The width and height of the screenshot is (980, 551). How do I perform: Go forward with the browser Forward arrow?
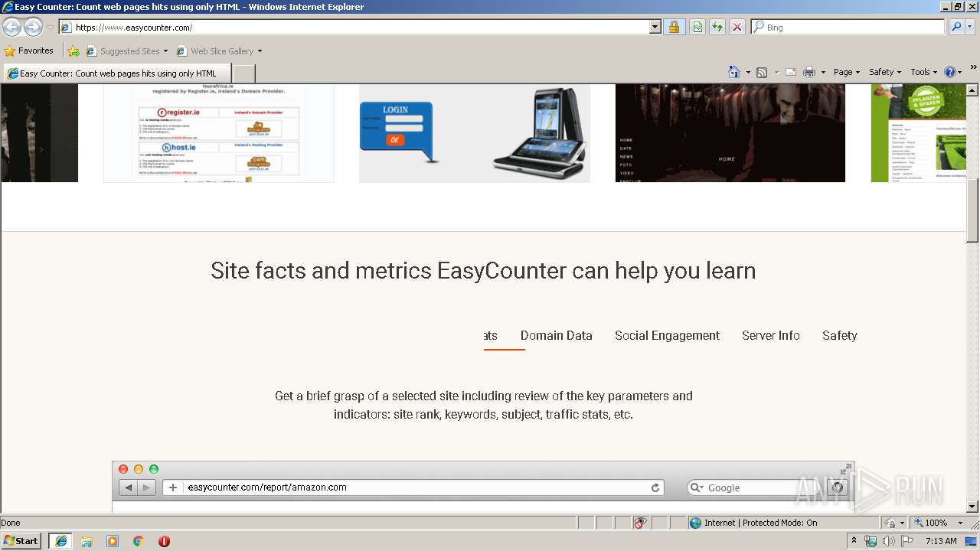(33, 28)
